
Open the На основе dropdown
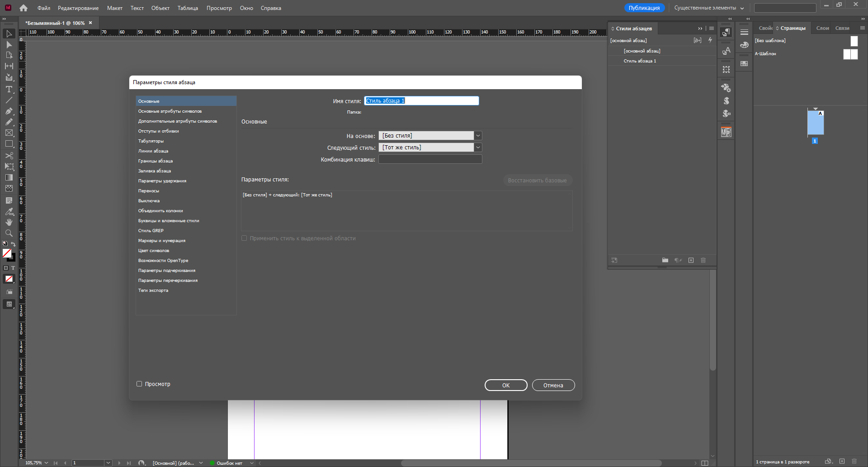tap(478, 136)
